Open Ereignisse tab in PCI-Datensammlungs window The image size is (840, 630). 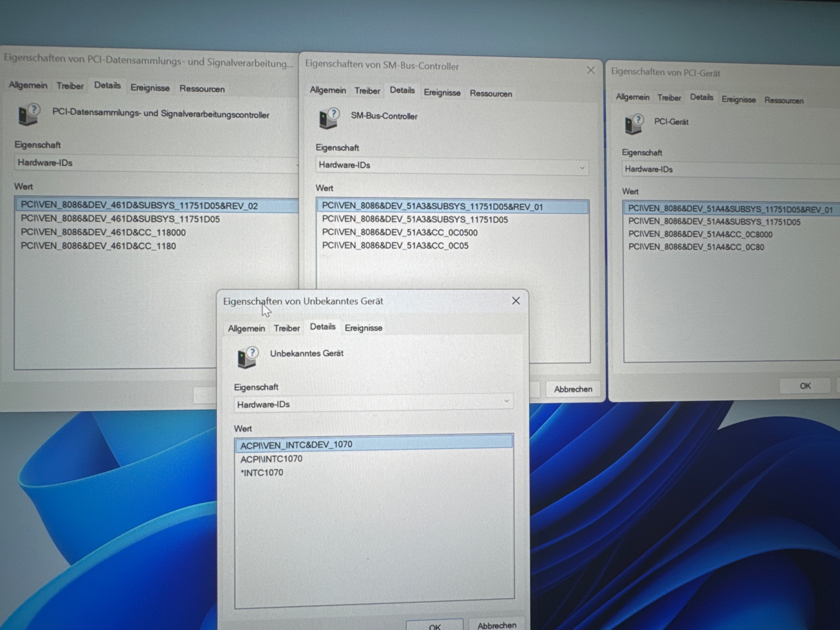tap(150, 88)
